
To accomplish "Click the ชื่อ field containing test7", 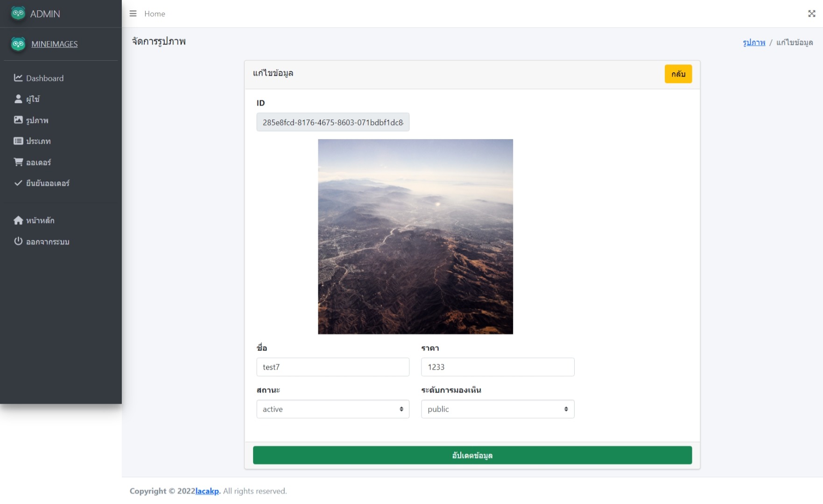I will point(332,367).
